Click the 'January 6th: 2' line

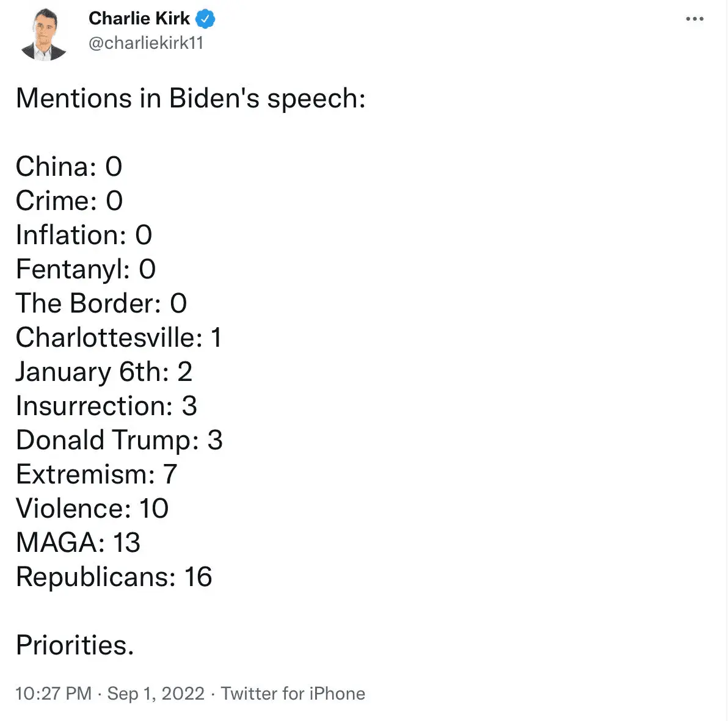[104, 372]
